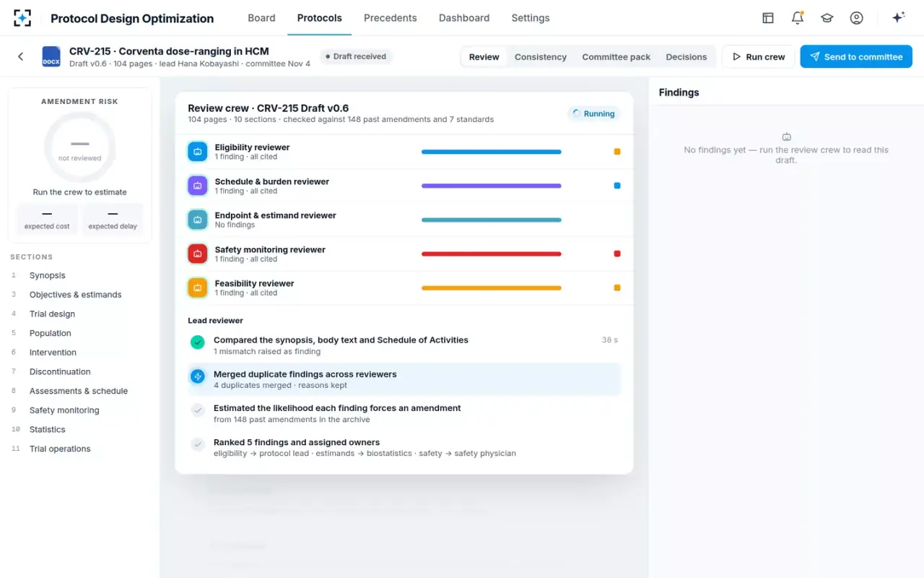
Task: Click Send to committee
Action: click(856, 57)
